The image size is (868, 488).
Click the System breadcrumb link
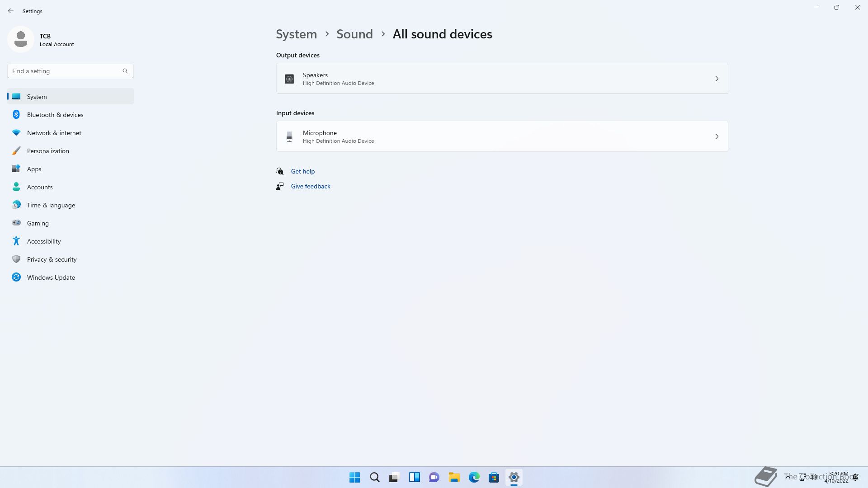coord(297,34)
